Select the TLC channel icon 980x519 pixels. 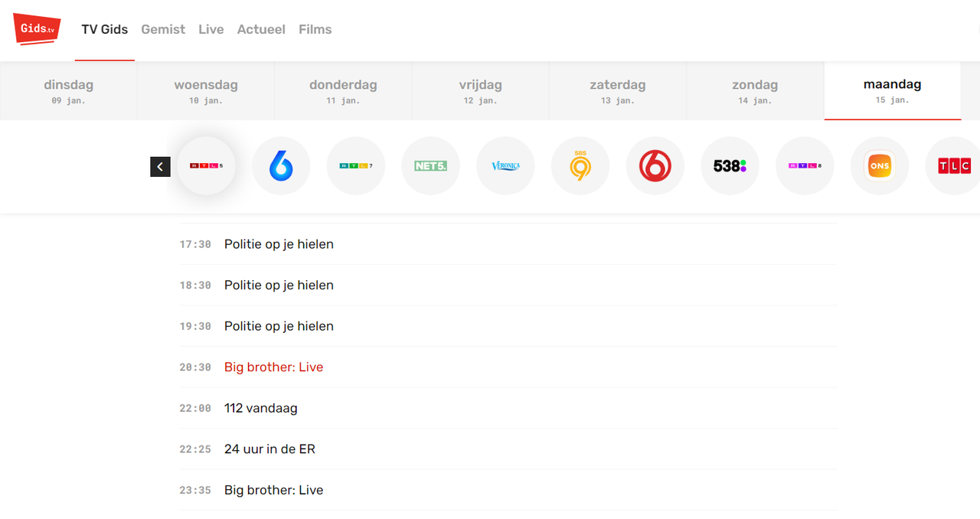(x=953, y=166)
